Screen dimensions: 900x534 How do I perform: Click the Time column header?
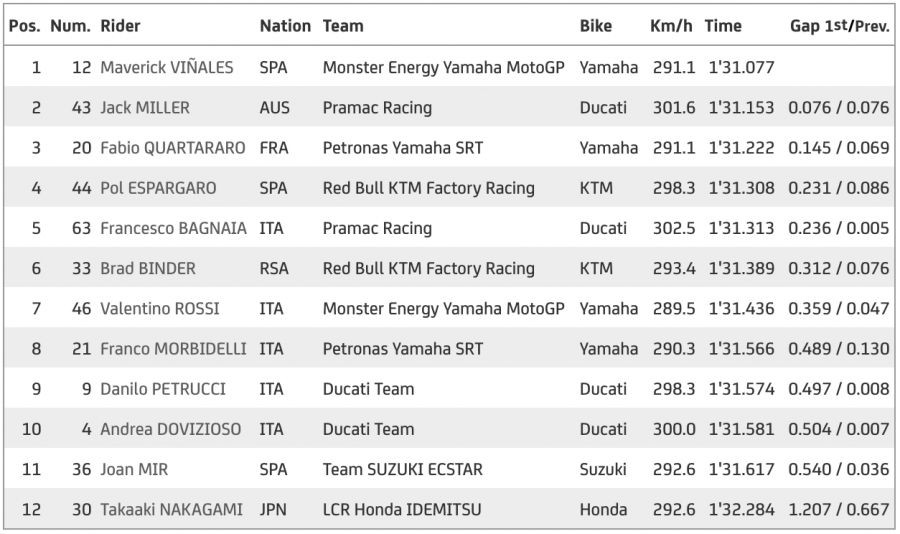(x=723, y=26)
